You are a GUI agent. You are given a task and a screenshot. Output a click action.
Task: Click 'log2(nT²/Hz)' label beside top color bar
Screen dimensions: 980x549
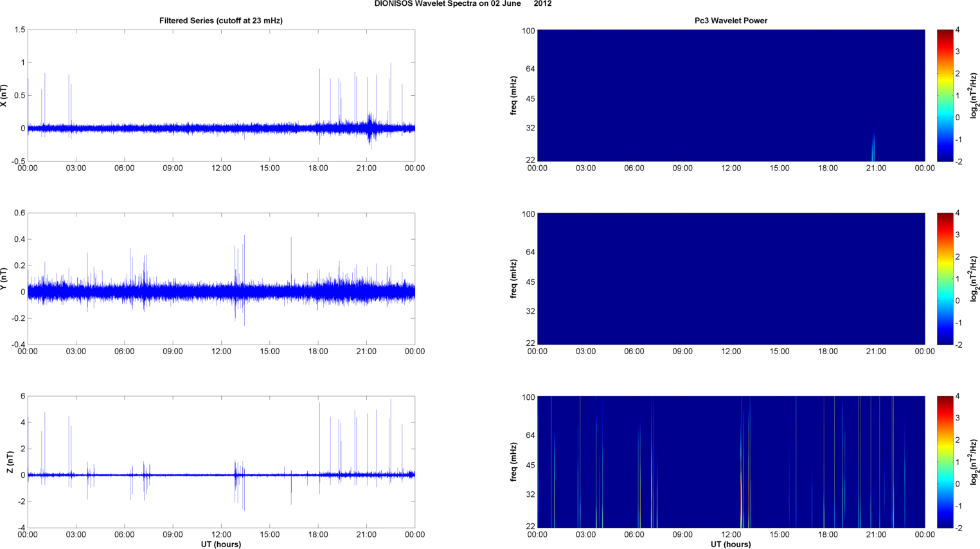[x=974, y=96]
